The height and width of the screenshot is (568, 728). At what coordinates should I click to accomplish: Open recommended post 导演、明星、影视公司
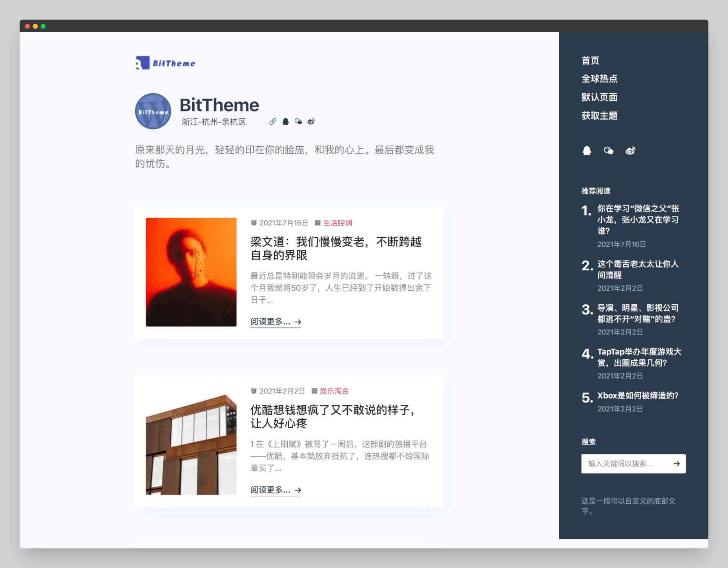[638, 313]
